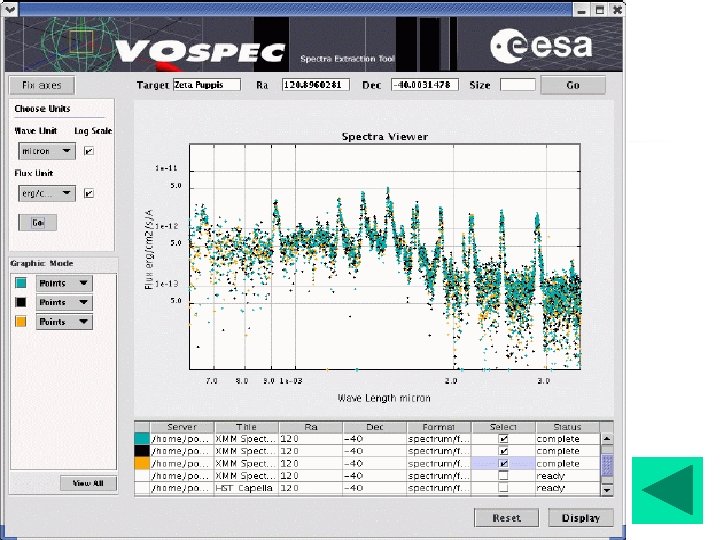720x540 pixels.
Task: Click the ESA logo in the banner
Action: [x=541, y=45]
